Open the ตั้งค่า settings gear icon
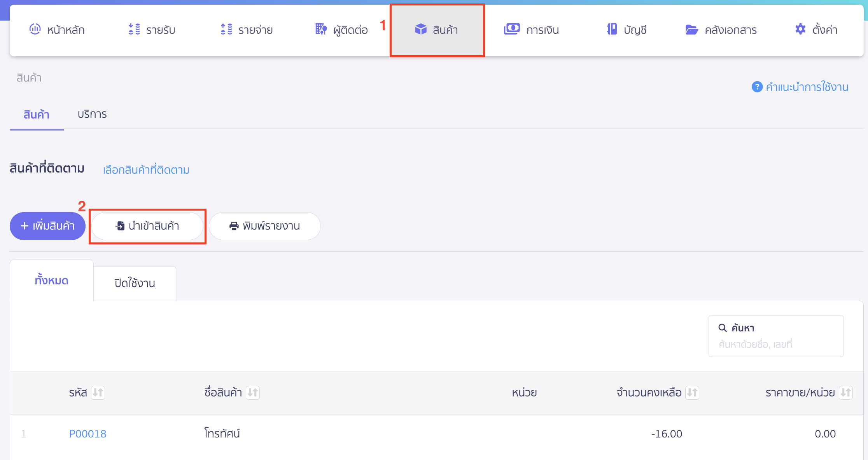Image resolution: width=868 pixels, height=460 pixels. pos(800,29)
